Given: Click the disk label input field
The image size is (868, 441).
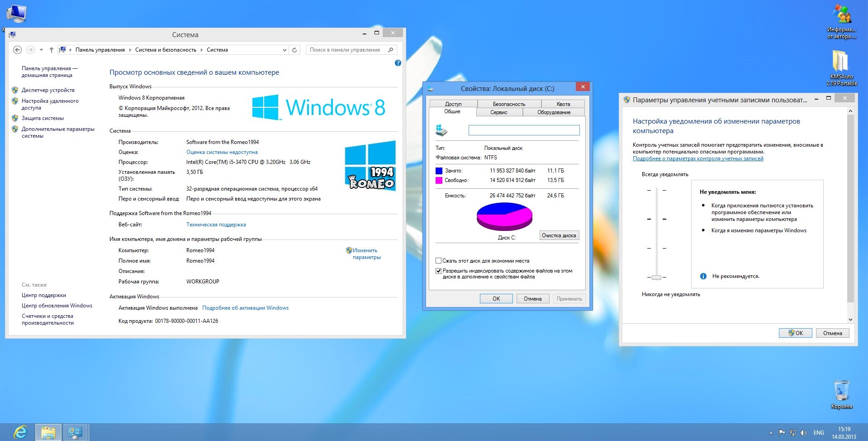Looking at the screenshot, I should tap(524, 130).
